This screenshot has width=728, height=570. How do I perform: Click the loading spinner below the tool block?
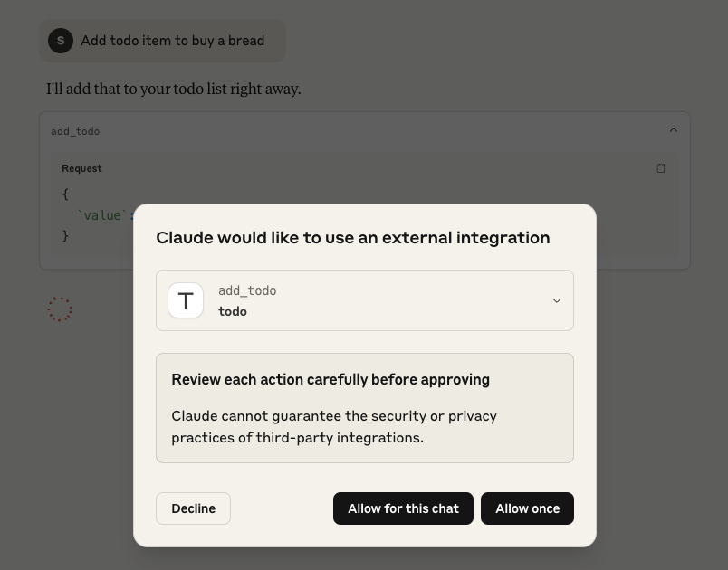(60, 309)
